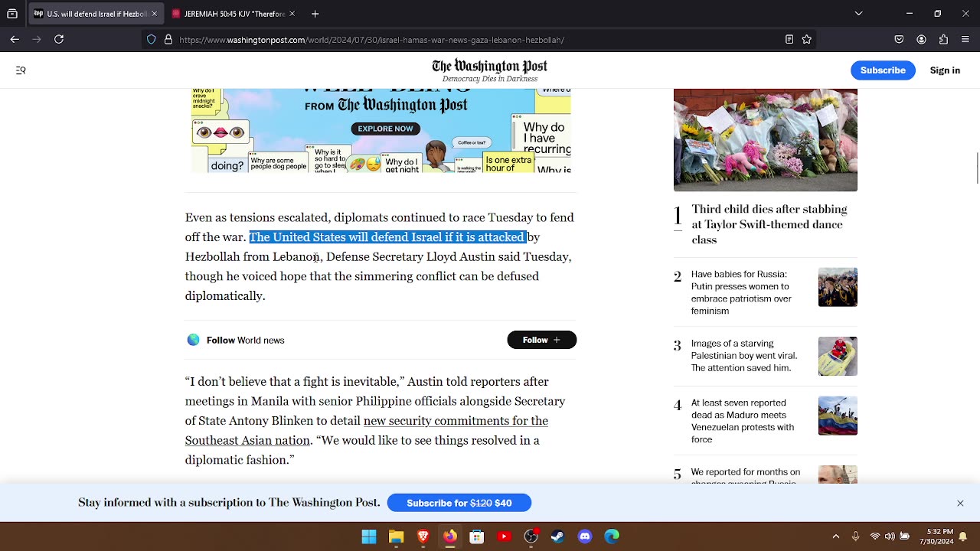Open Microsoft Edge from the taskbar

[x=612, y=536]
